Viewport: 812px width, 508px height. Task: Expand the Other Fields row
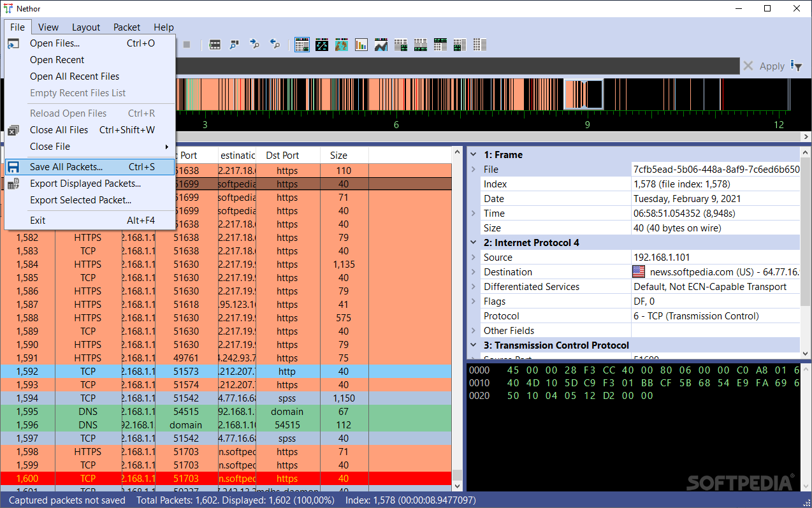coord(474,331)
